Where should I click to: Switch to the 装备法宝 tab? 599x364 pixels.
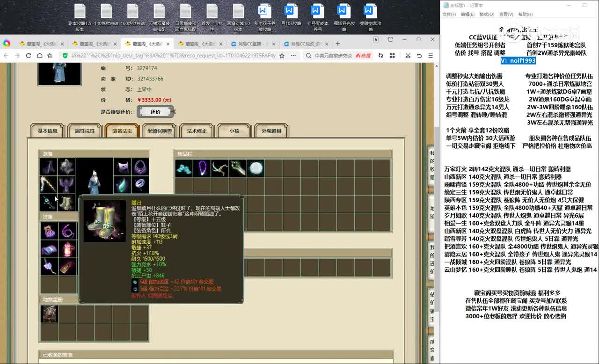122,131
